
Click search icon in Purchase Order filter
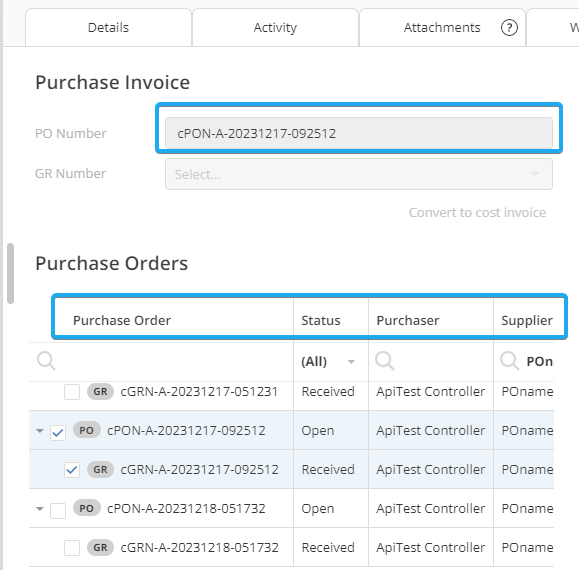point(47,361)
